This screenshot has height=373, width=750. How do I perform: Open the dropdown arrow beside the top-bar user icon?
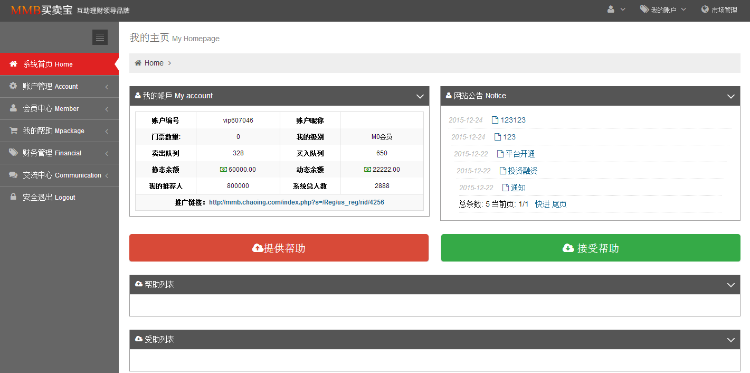point(623,10)
